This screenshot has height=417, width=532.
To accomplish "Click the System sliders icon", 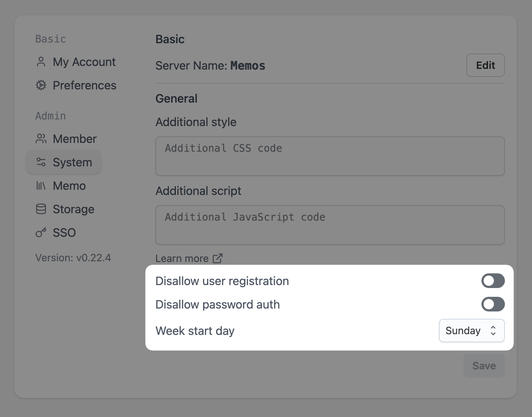I will click(41, 162).
